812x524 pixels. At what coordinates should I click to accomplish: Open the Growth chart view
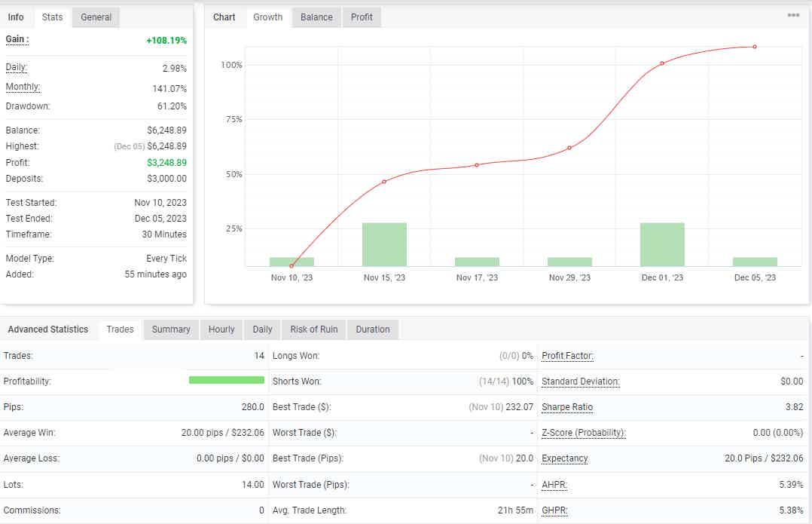267,17
